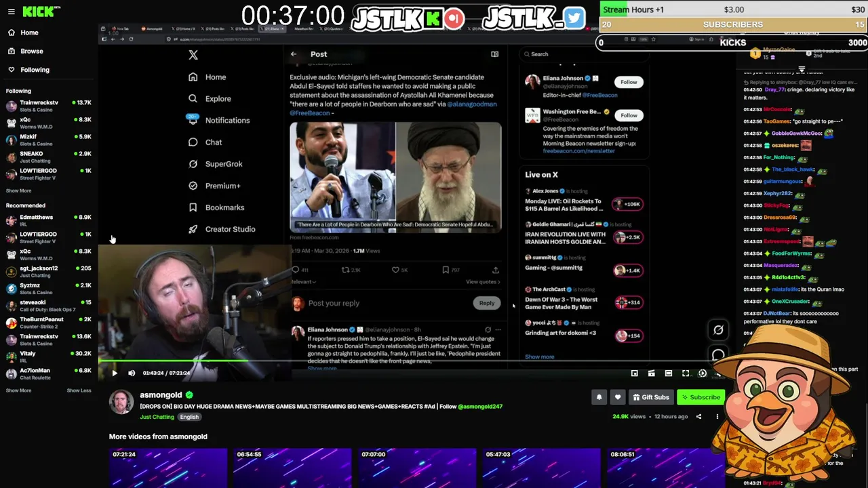Viewport: 868px width, 488px height.
Task: Click TheBurntPeanut avatar in Recommended
Action: pos(12,323)
